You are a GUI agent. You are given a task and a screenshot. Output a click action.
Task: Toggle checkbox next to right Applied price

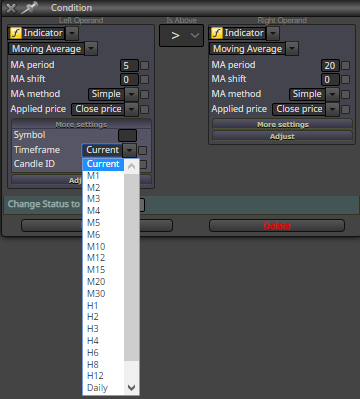346,109
